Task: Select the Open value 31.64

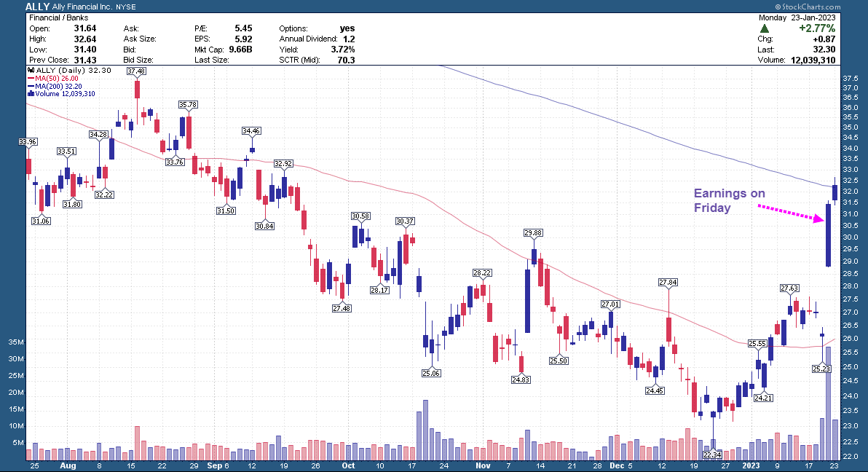Action: pyautogui.click(x=85, y=28)
